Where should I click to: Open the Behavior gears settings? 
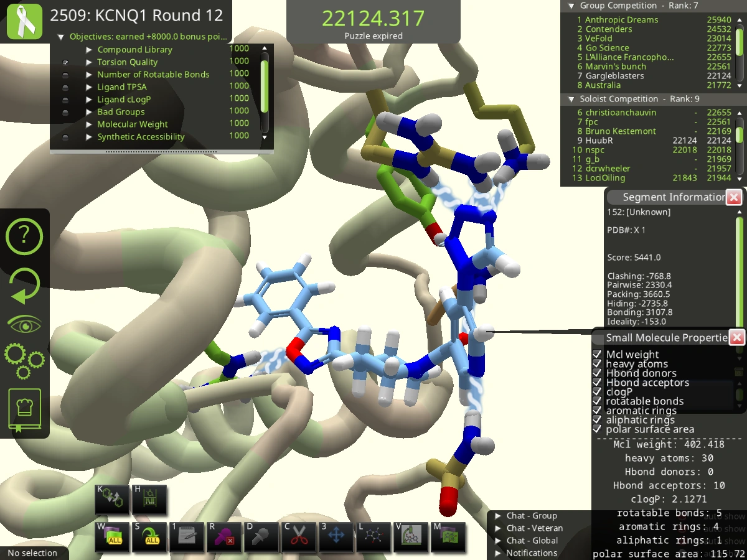(x=24, y=361)
